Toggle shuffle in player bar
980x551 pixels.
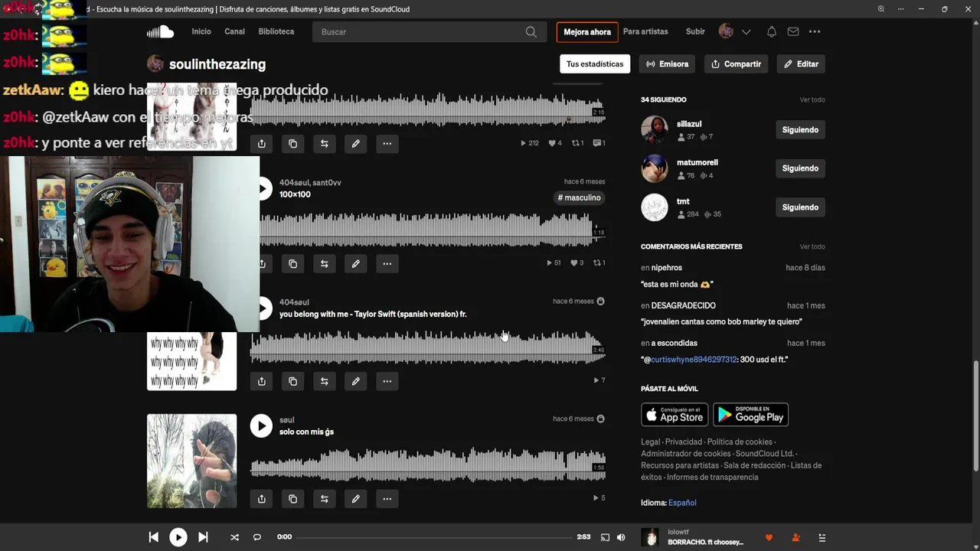pyautogui.click(x=234, y=537)
